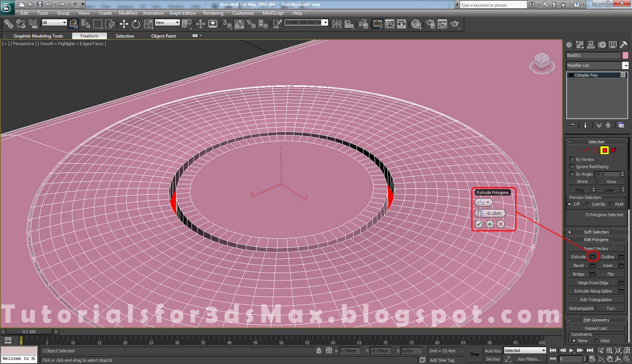
Task: Toggle the Percent Snap icon
Action: [251, 24]
